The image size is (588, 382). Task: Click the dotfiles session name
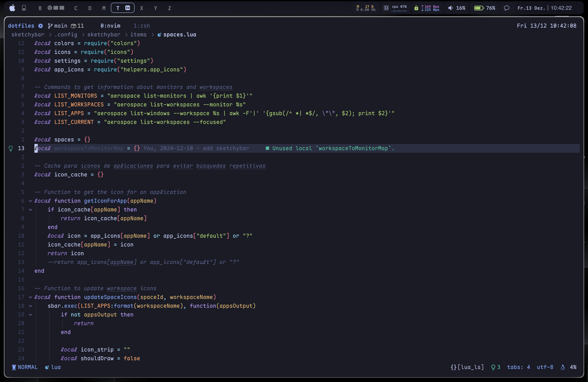click(x=21, y=26)
